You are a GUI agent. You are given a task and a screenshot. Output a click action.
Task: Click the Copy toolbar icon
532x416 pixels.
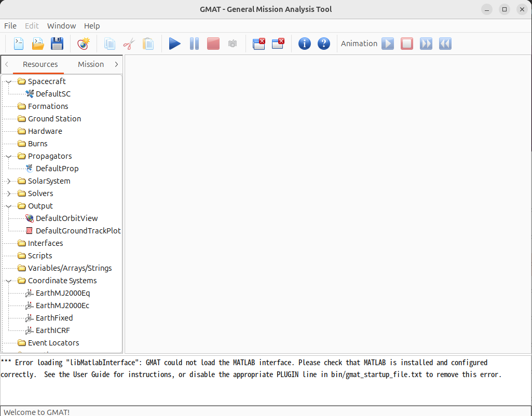tap(110, 44)
